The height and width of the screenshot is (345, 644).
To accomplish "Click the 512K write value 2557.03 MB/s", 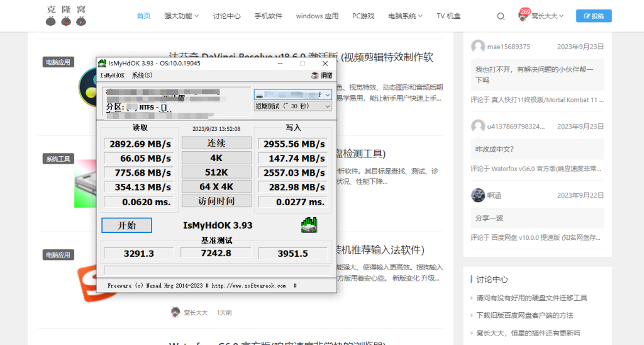I will pyautogui.click(x=293, y=172).
